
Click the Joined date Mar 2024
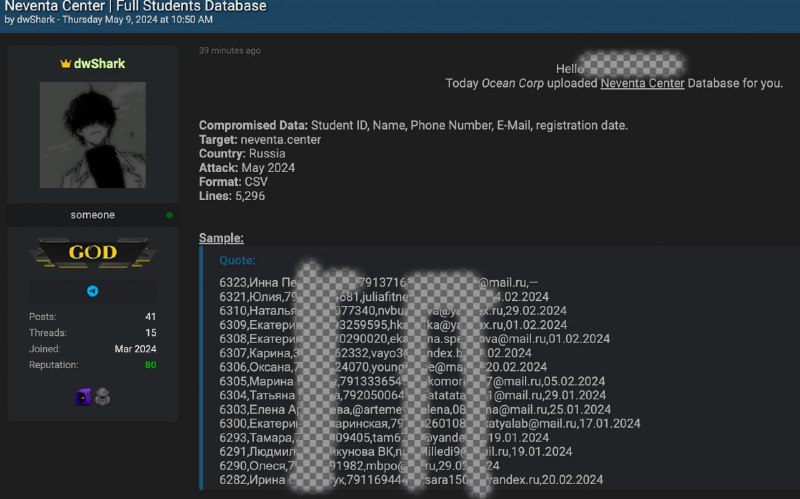click(x=135, y=349)
